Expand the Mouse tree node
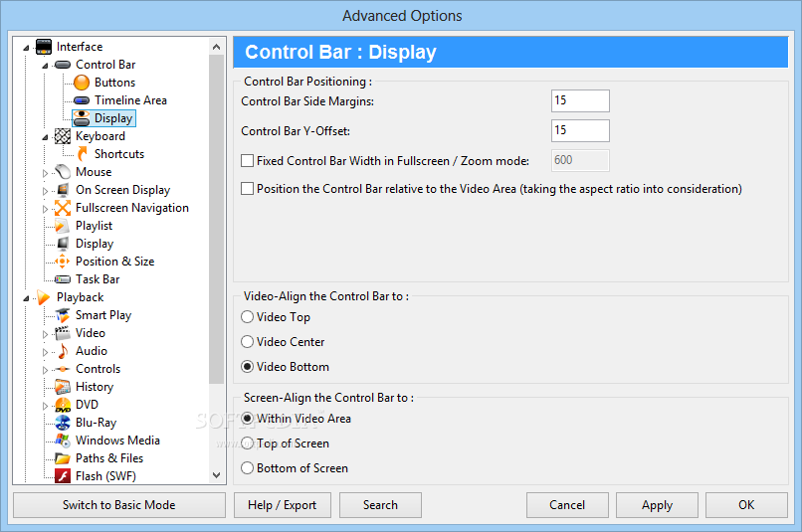 click(45, 173)
